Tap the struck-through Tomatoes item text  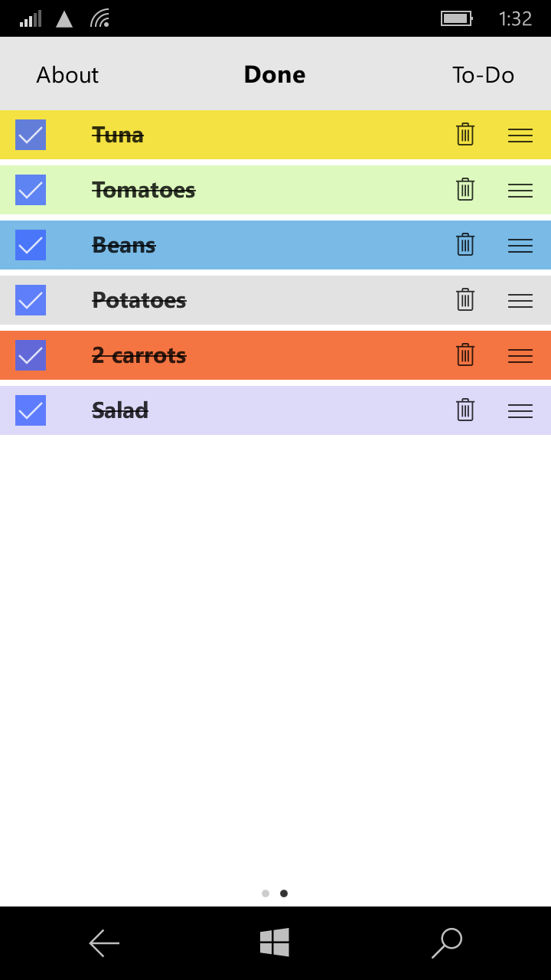pyautogui.click(x=144, y=190)
